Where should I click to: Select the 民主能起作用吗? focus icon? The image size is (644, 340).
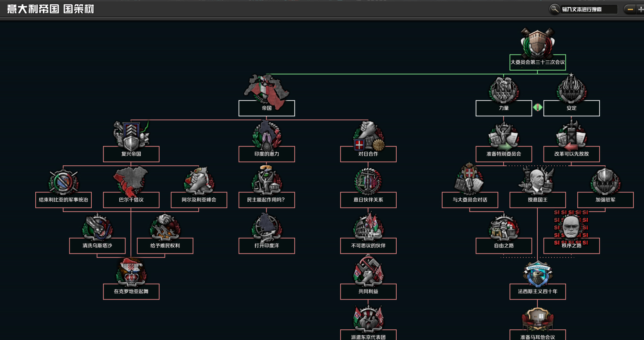[x=267, y=180]
